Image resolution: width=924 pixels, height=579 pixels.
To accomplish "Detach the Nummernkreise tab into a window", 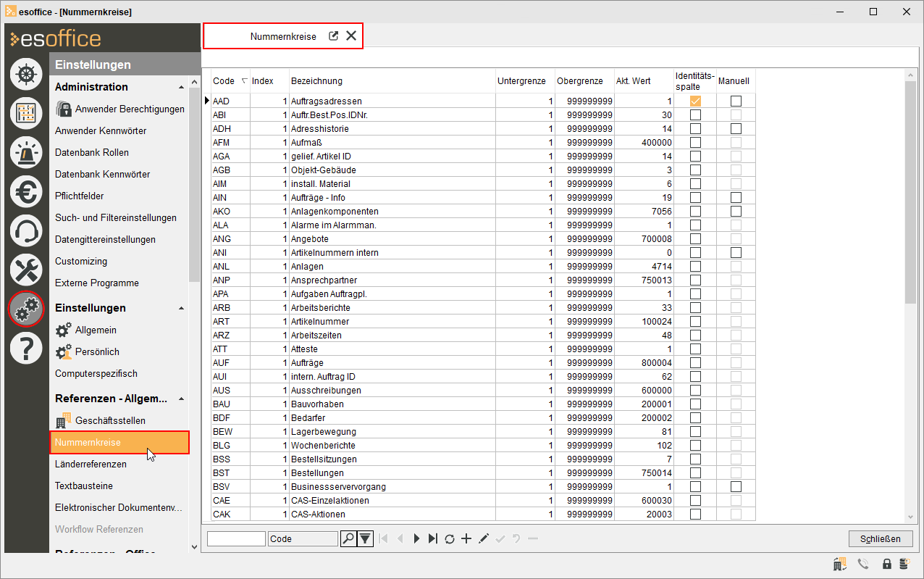I will tap(334, 36).
